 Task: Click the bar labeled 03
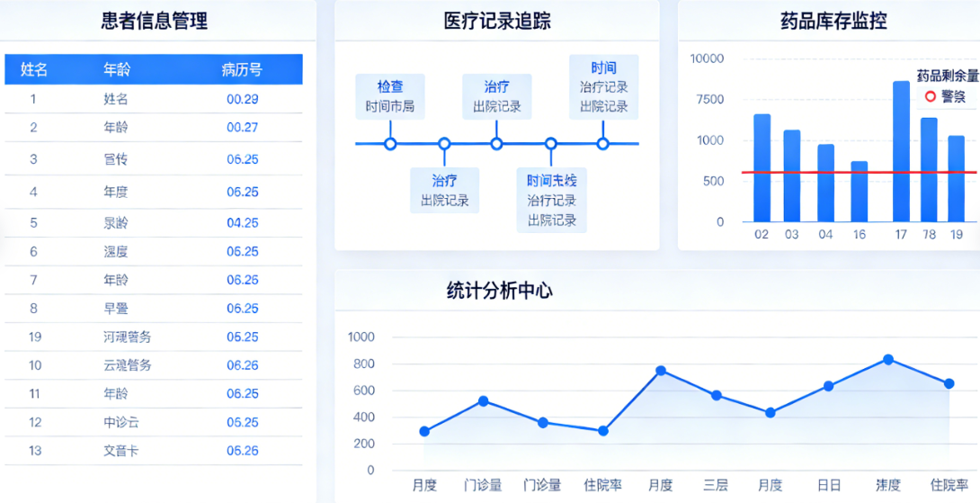792,175
